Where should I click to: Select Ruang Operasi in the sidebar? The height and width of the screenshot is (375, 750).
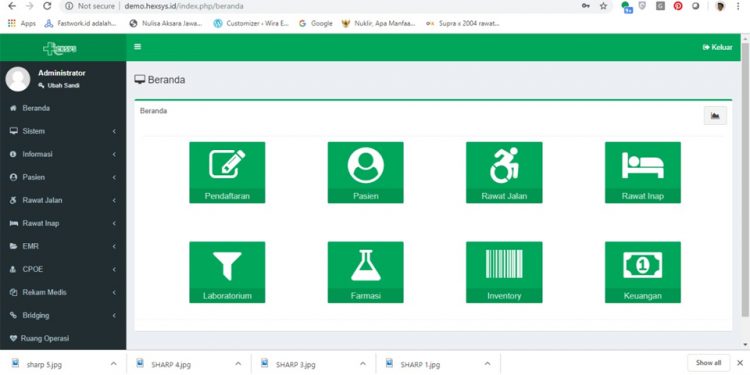63,338
